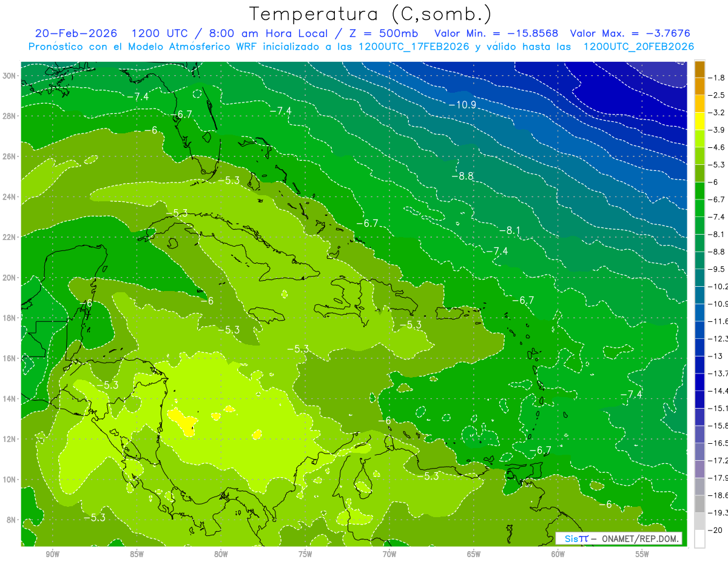728x562 pixels.
Task: Click the 'SisTT - ONAMET/REP.DOM.' credit box
Action: point(619,538)
